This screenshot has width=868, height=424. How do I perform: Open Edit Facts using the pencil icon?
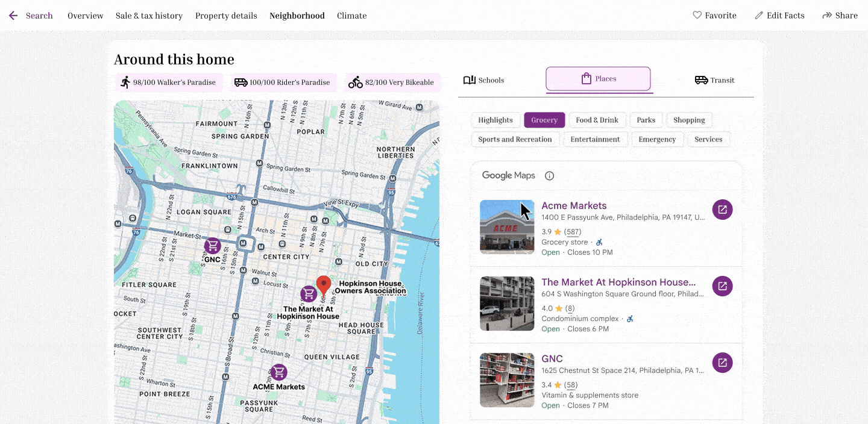click(759, 15)
